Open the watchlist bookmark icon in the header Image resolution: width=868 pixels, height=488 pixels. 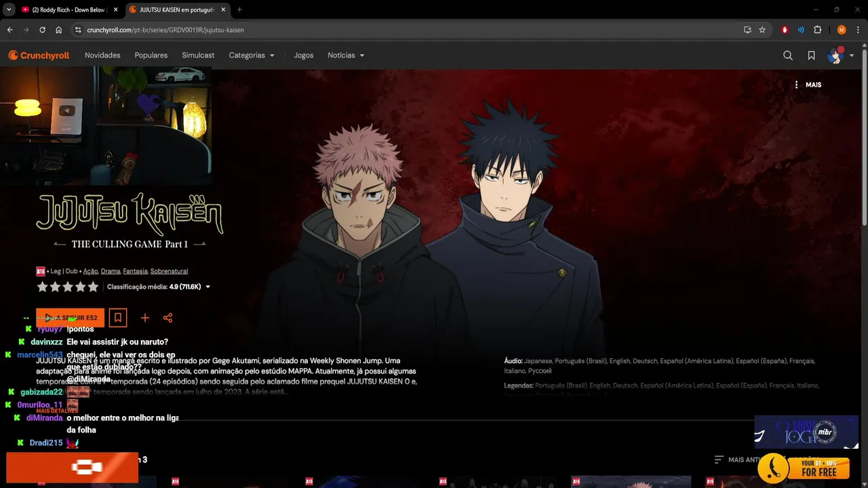[811, 56]
